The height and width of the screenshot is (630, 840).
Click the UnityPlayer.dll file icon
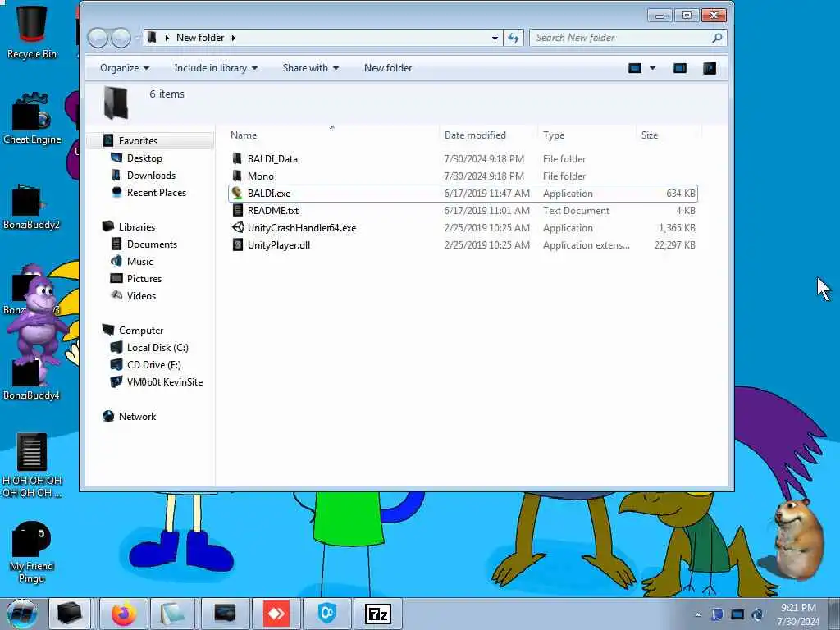point(237,244)
